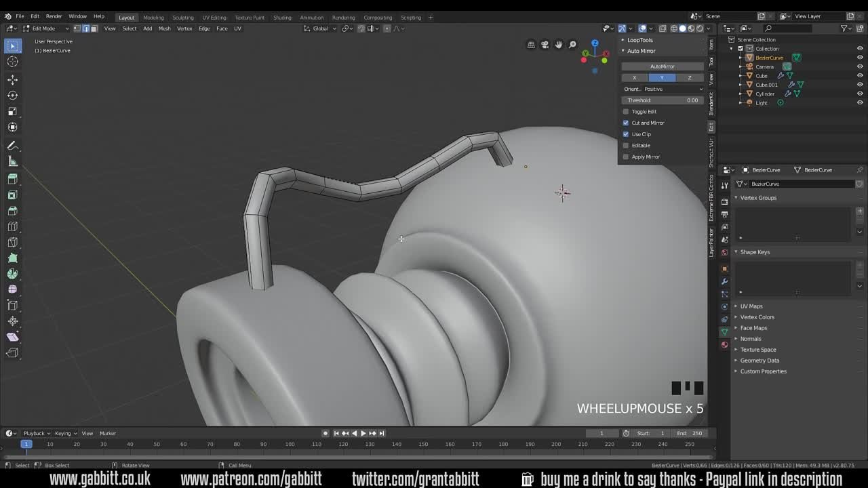Select the Y axis button in Auto Mirror
868x488 pixels.
coord(662,77)
